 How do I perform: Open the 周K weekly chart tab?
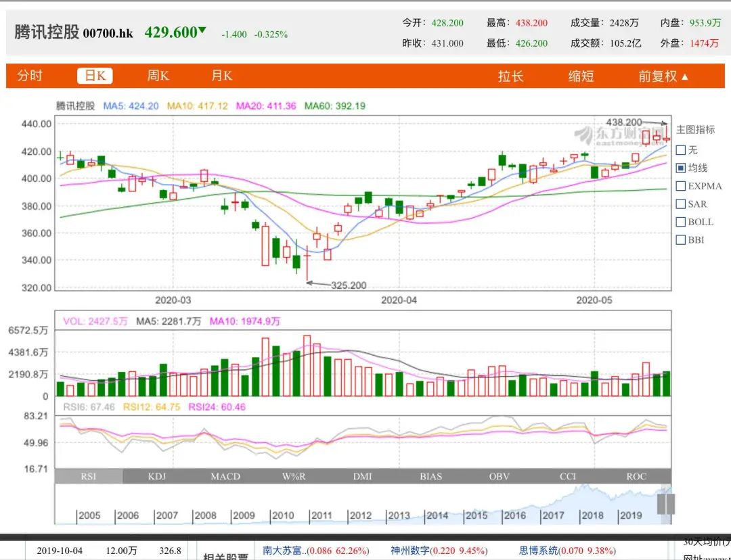click(x=158, y=76)
